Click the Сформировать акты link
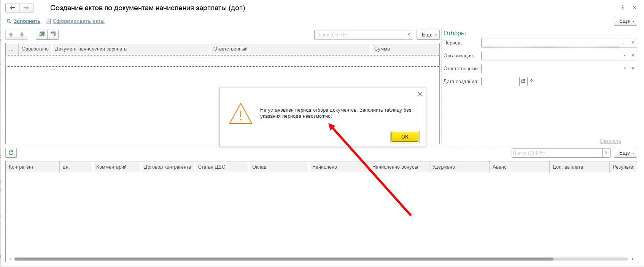The image size is (644, 267). [79, 21]
